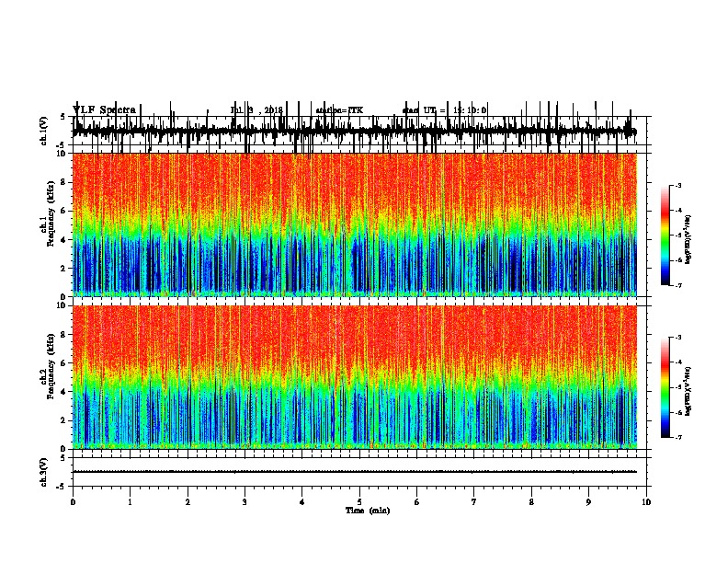This screenshot has width=728, height=563.
Task: Select the ch.3(V) flat trace panel
Action: pos(359,472)
